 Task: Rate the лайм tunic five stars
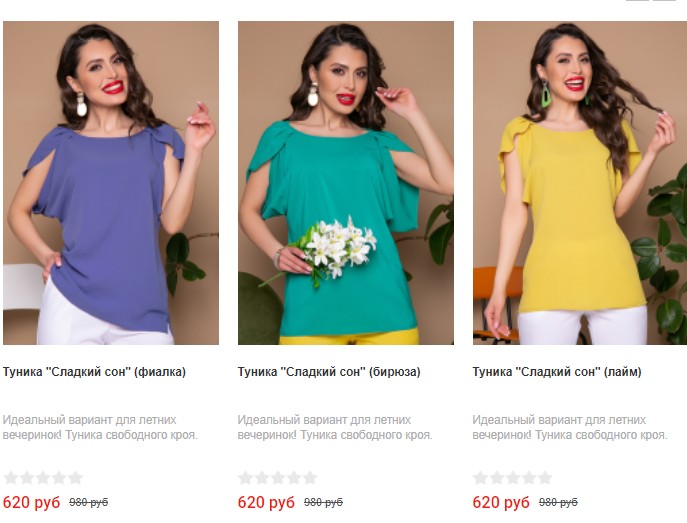click(545, 477)
